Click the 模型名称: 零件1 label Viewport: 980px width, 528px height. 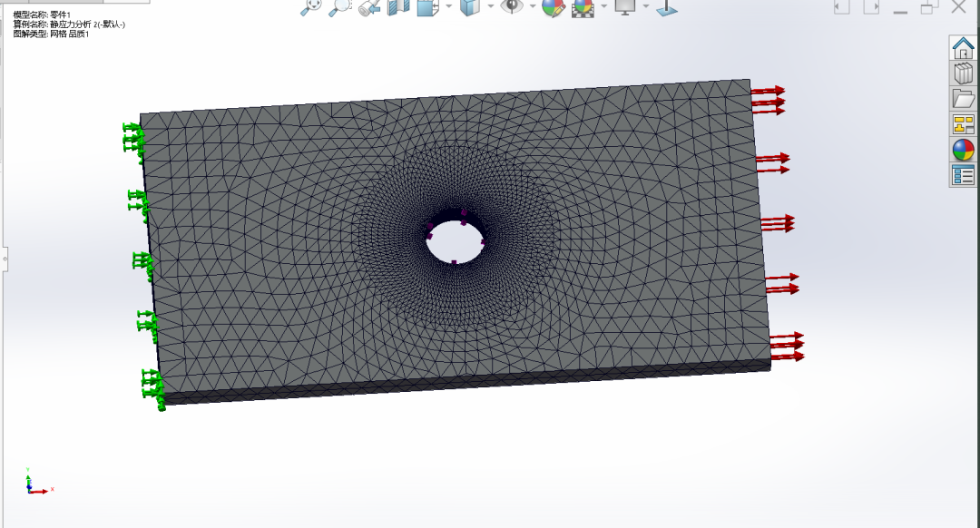click(42, 15)
